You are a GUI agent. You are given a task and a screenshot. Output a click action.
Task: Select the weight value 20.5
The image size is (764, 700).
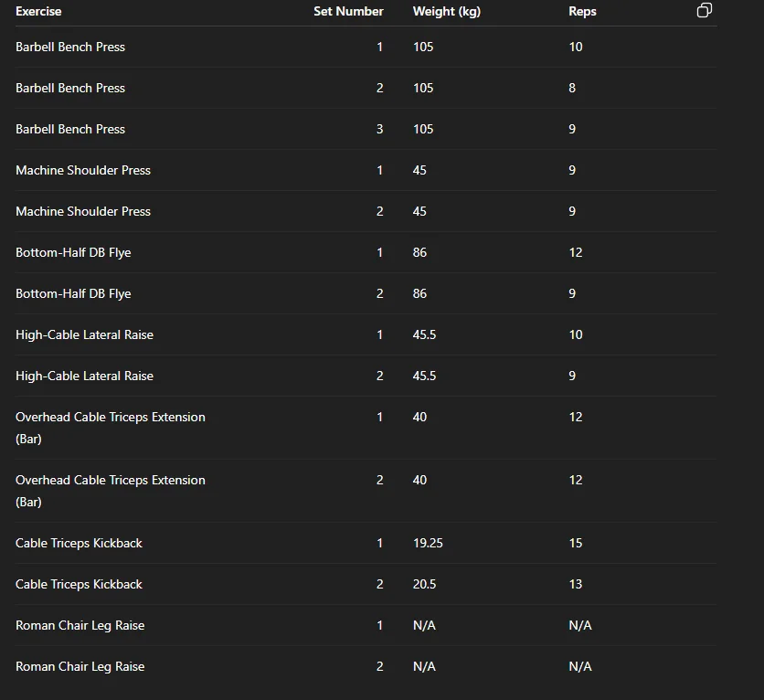424,584
